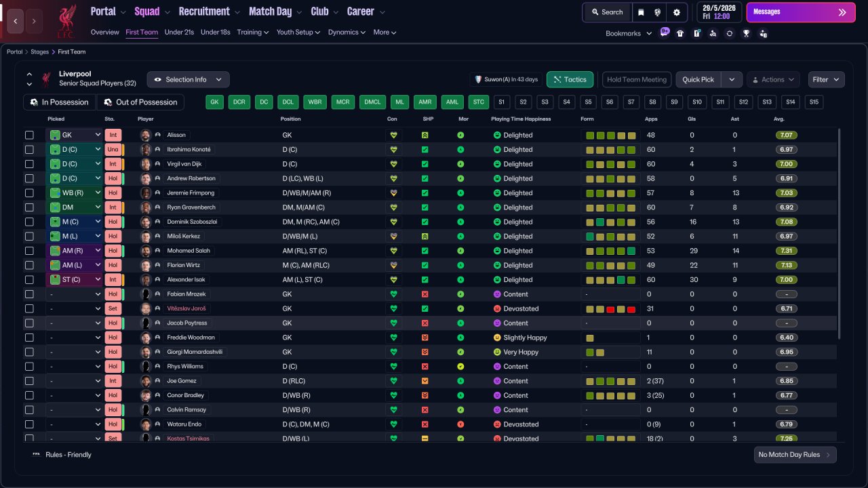Expand the Filter dropdown
The width and height of the screenshot is (868, 488).
point(826,79)
